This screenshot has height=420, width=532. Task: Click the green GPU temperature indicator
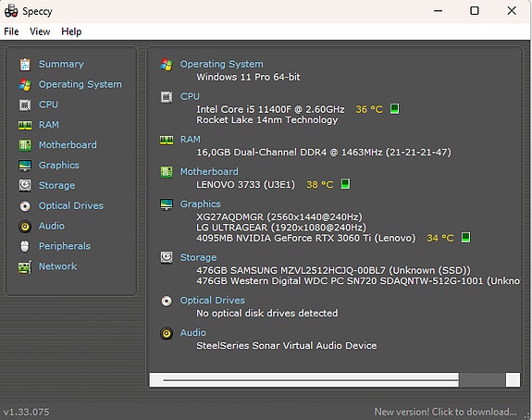[465, 238]
